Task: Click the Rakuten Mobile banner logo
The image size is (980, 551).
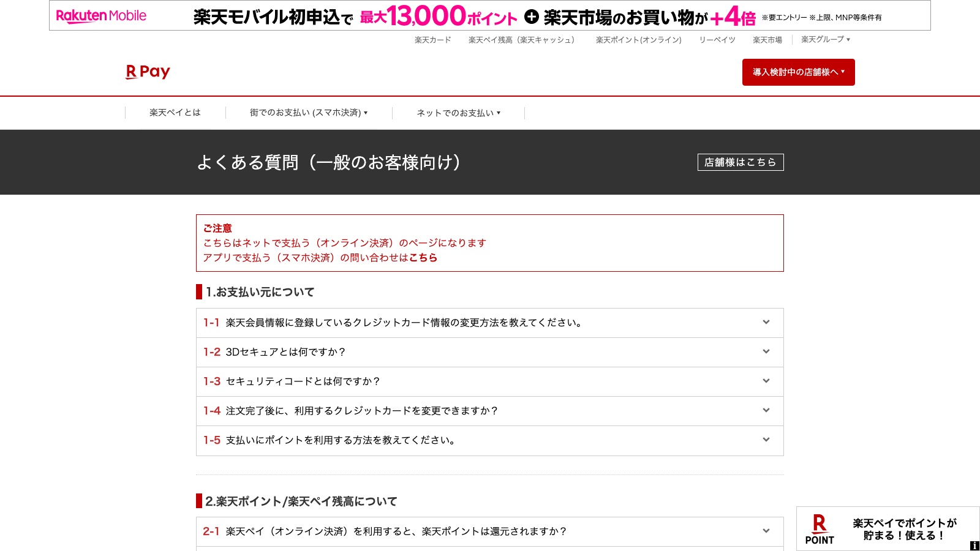Action: click(x=101, y=16)
